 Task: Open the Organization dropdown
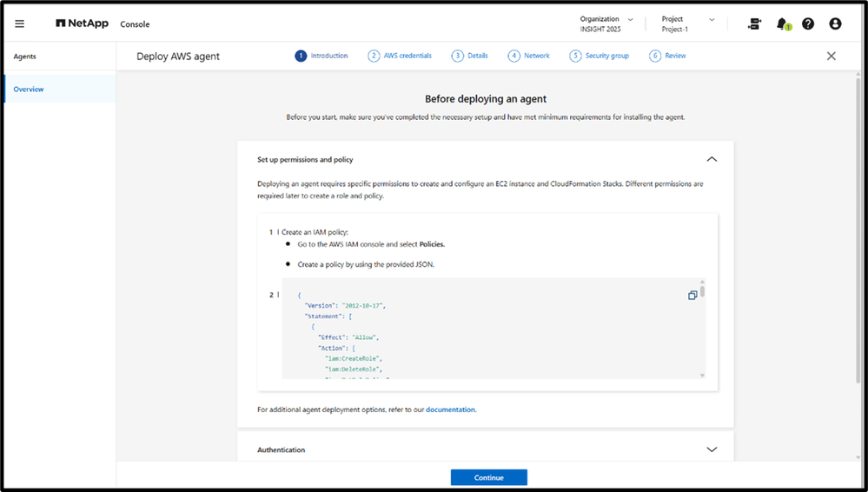tap(606, 23)
